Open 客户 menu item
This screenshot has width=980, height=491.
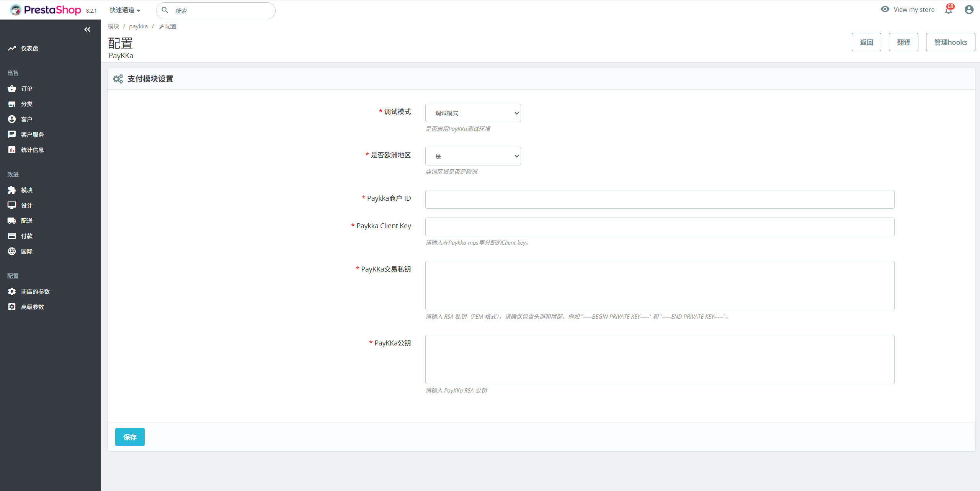27,119
